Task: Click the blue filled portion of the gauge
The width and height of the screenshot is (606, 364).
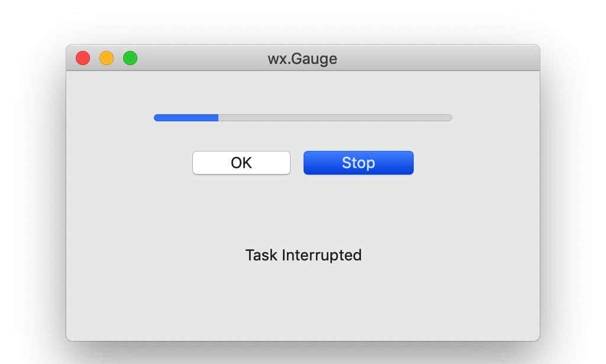Action: pyautogui.click(x=186, y=118)
